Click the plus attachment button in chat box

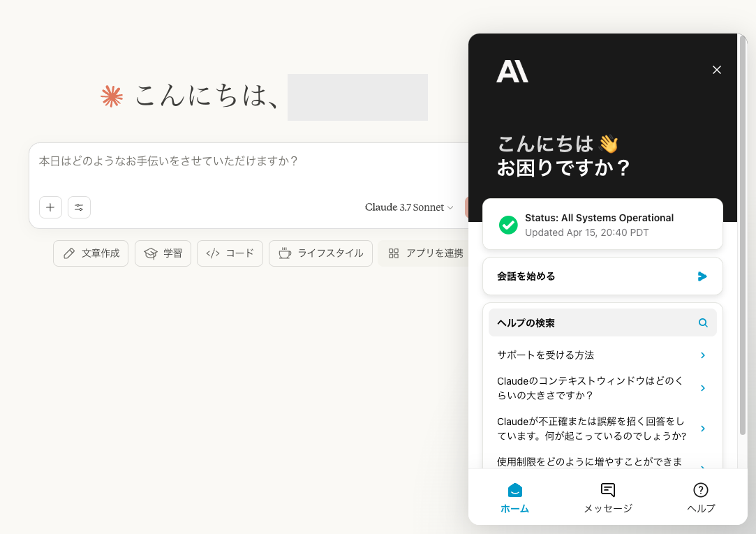pyautogui.click(x=50, y=207)
